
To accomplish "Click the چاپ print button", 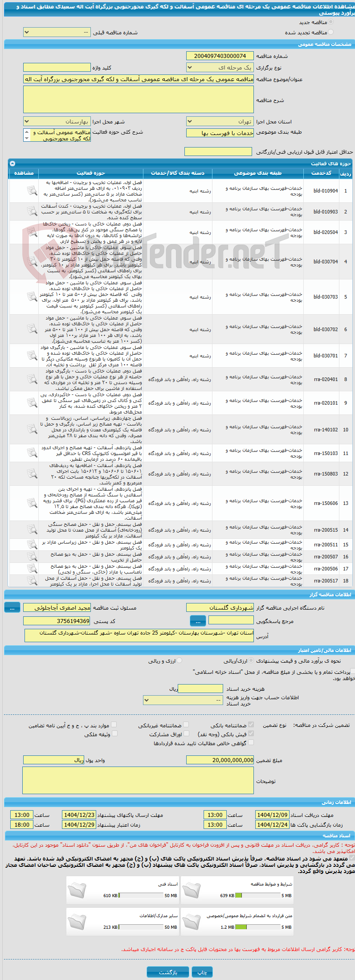I will coord(202,972).
